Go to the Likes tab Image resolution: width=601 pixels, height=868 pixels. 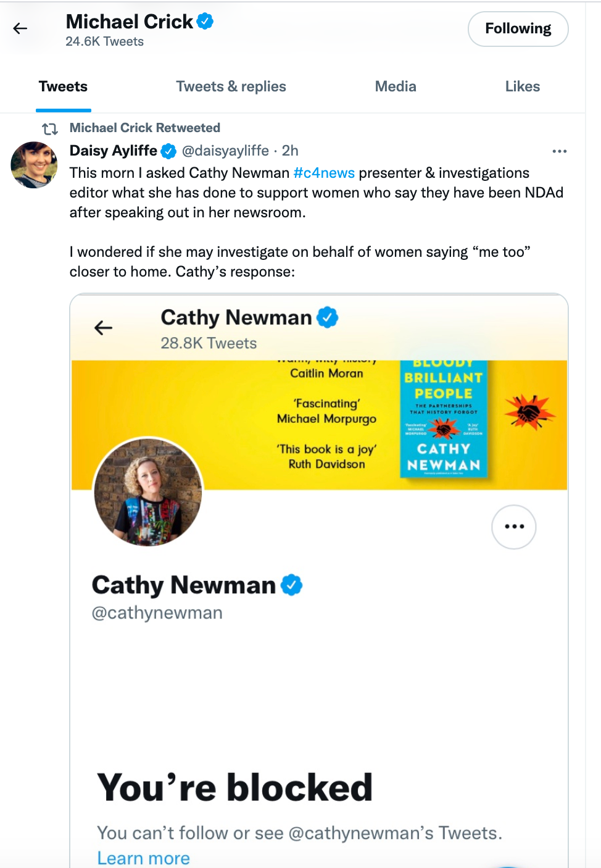click(522, 86)
